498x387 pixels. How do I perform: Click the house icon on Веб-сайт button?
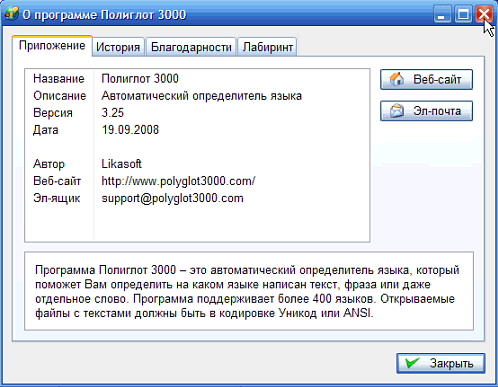point(397,79)
